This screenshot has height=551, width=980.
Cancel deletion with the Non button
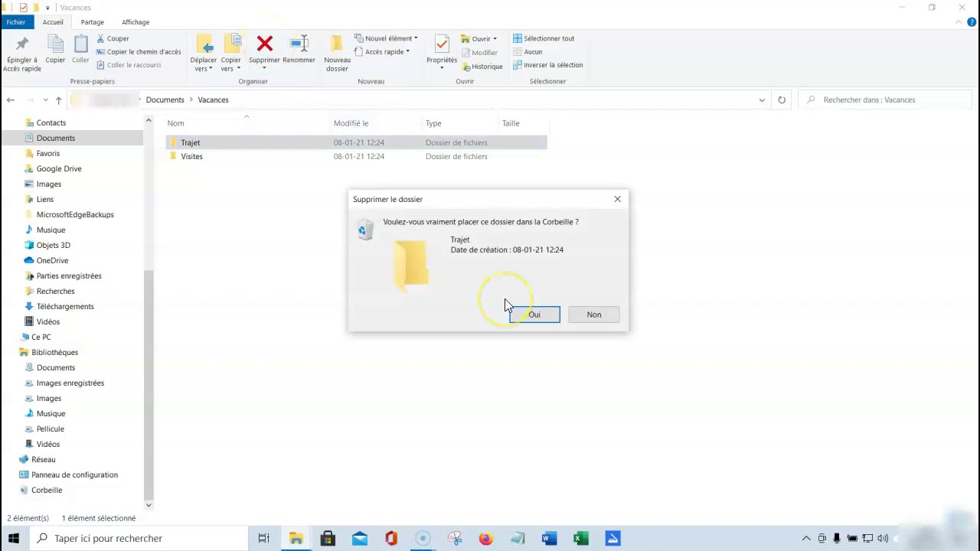[x=594, y=315]
